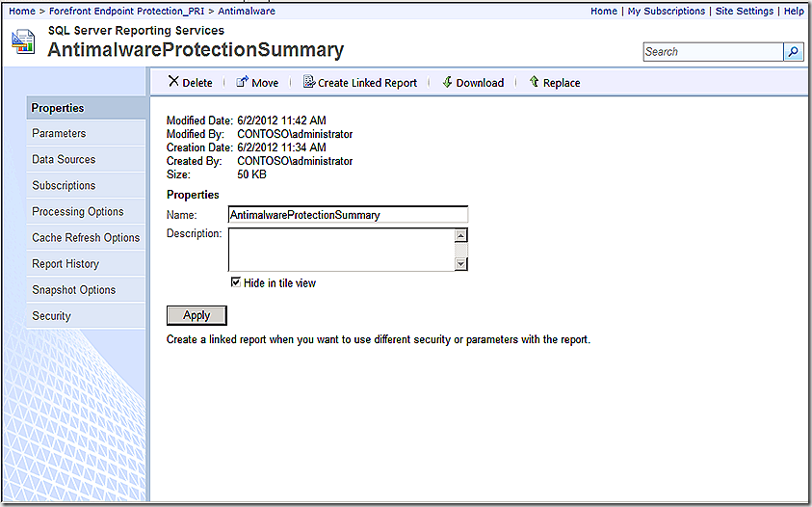Viewport: 812px width, 507px height.
Task: Open Cache Refresh Options tab
Action: 86,237
